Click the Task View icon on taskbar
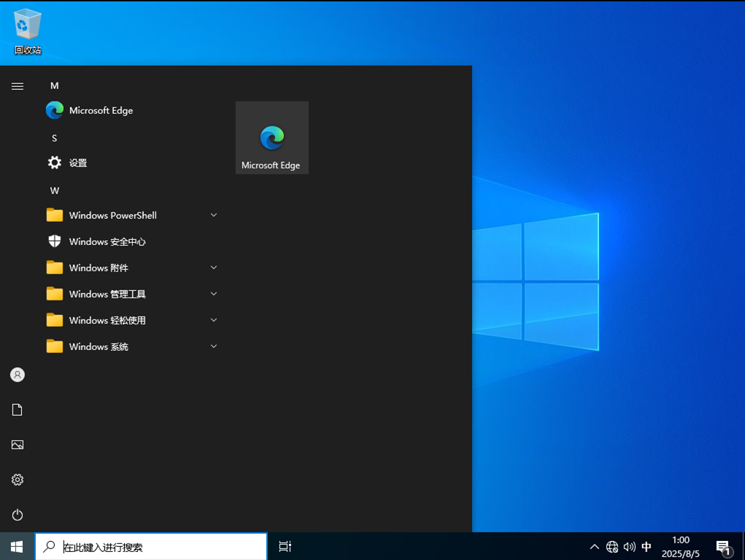The height and width of the screenshot is (560, 745). (284, 546)
